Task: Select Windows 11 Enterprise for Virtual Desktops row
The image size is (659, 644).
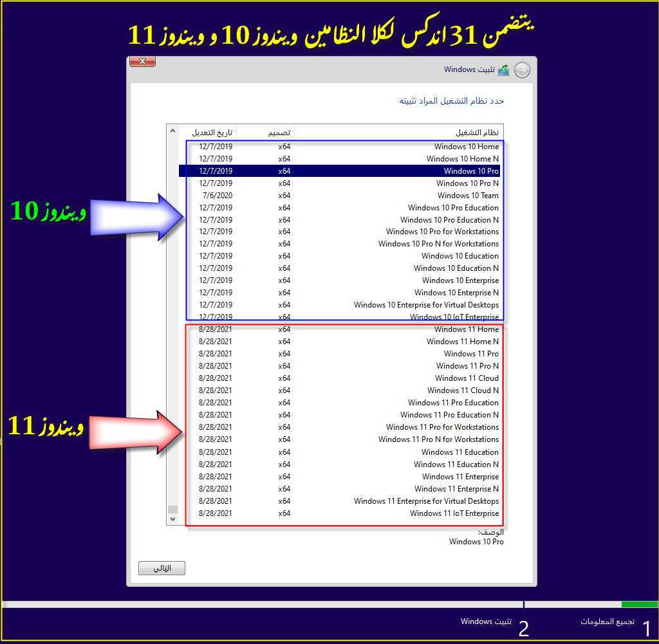Action: (x=340, y=501)
